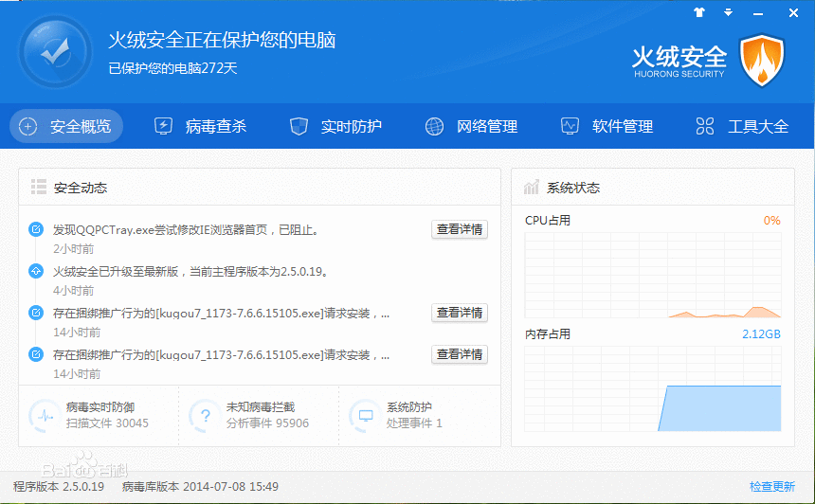Open the 病毒查杀 virus scan tab

point(201,126)
